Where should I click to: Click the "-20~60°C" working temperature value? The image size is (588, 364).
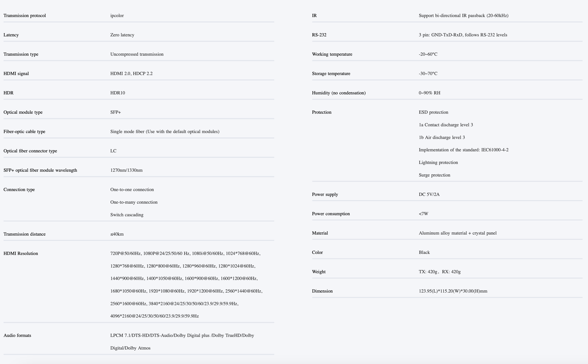(428, 54)
